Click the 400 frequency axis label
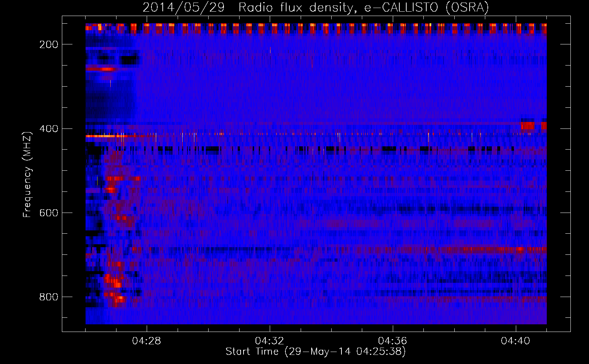This screenshot has height=364, width=589. (x=49, y=129)
